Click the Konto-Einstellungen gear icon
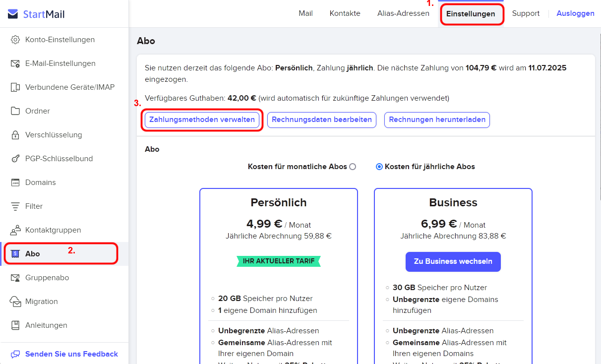Image resolution: width=601 pixels, height=364 pixels. (15, 40)
